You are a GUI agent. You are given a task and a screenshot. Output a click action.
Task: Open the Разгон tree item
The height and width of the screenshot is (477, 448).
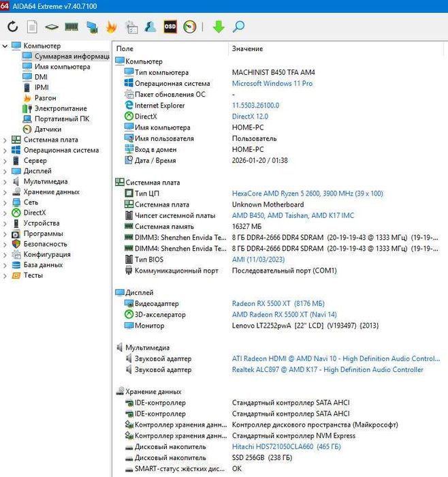(x=46, y=98)
